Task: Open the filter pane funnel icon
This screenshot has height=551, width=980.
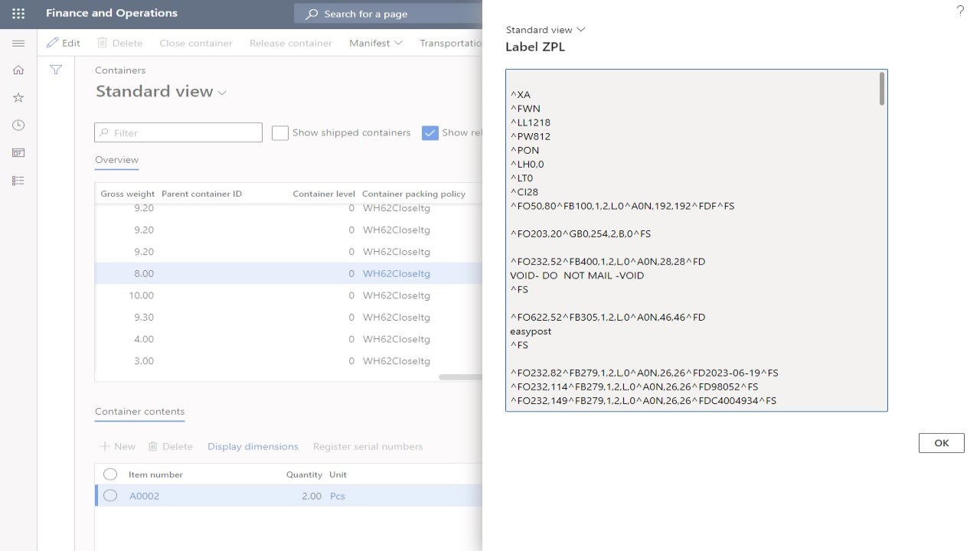Action: pyautogui.click(x=56, y=70)
